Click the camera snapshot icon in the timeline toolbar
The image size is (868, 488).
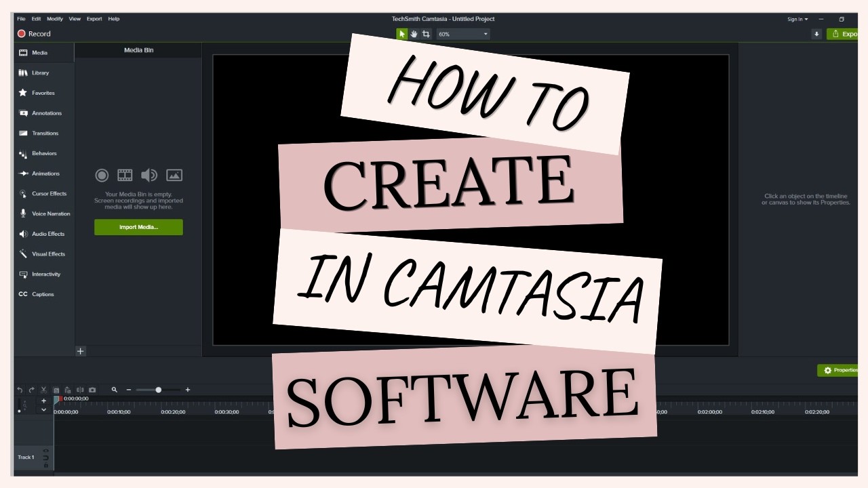[92, 390]
